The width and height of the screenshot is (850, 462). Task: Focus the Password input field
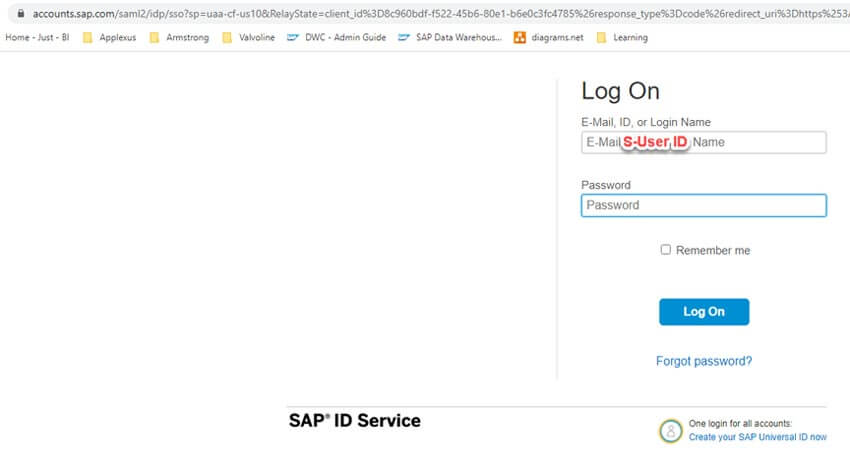point(704,206)
